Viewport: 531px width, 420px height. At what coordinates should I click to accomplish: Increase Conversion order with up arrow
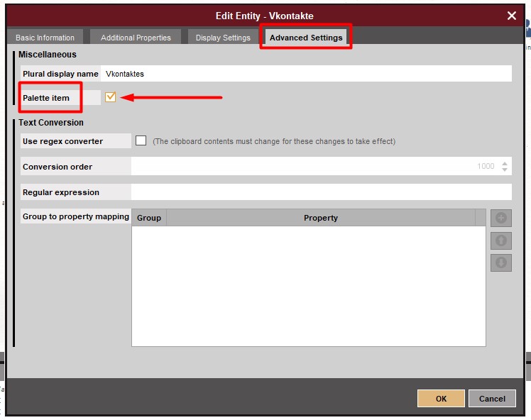[x=505, y=163]
